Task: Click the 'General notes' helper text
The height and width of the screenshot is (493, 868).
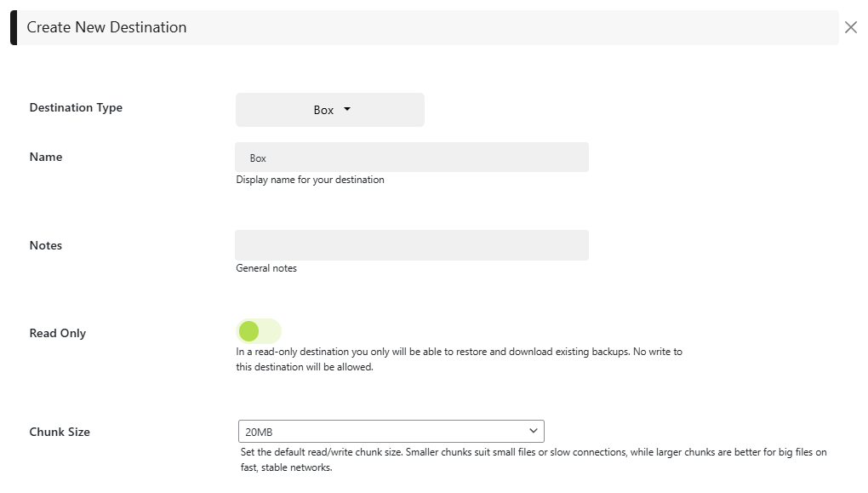Action: [x=266, y=268]
